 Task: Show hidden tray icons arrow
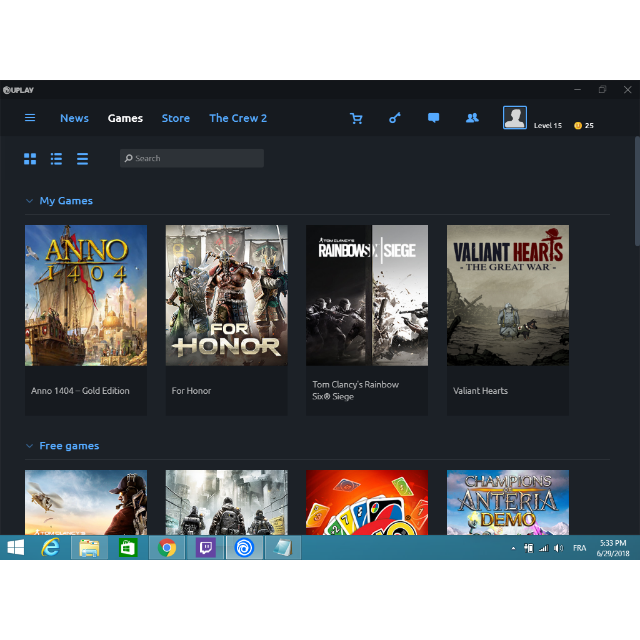(513, 548)
